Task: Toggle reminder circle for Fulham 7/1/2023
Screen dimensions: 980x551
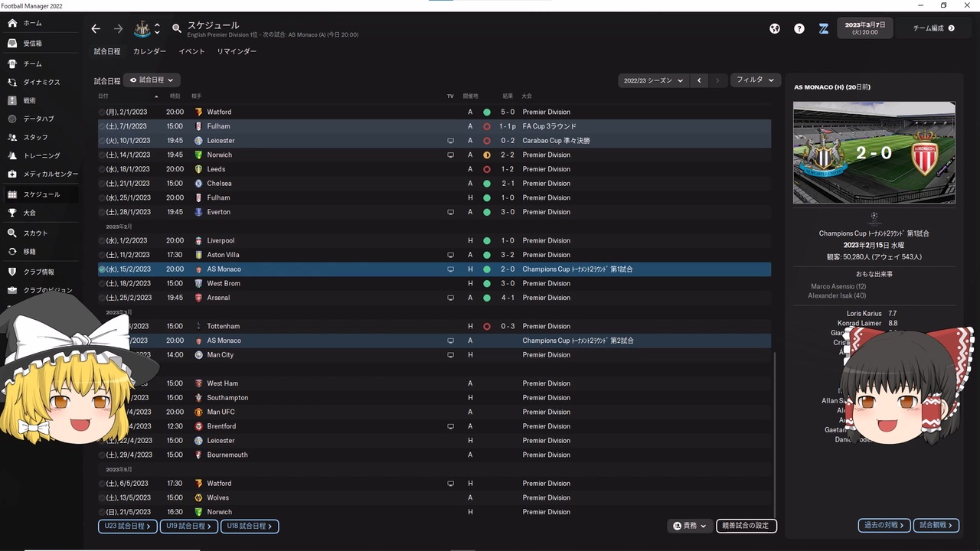Action: coord(103,126)
